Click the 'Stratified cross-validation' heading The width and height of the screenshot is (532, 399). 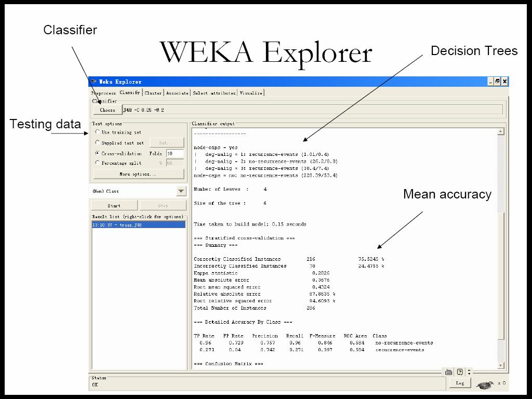(x=244, y=238)
